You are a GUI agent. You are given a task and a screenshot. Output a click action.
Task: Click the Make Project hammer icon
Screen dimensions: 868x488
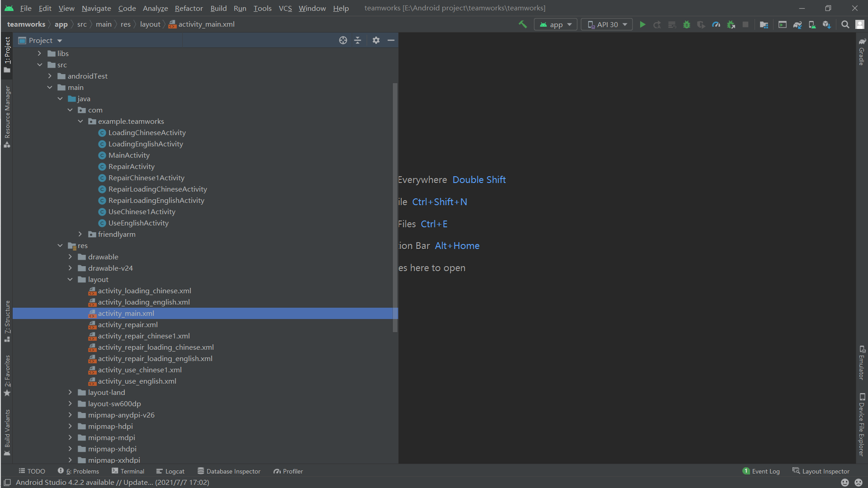click(x=523, y=24)
